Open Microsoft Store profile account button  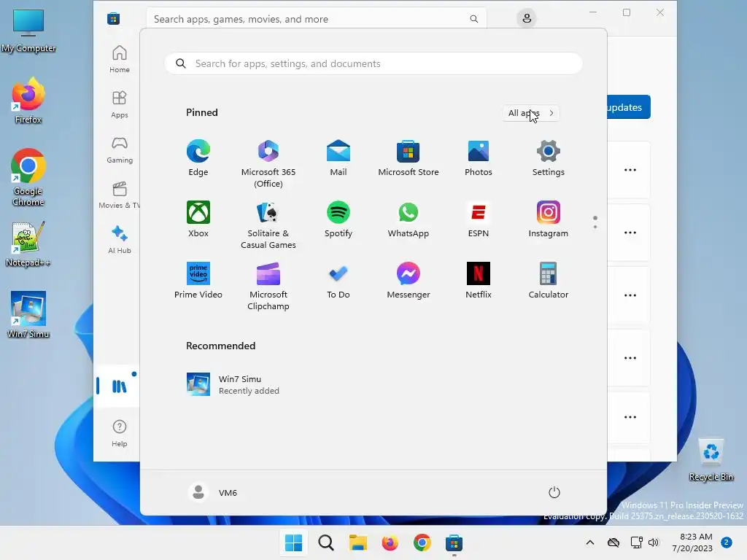tap(527, 18)
